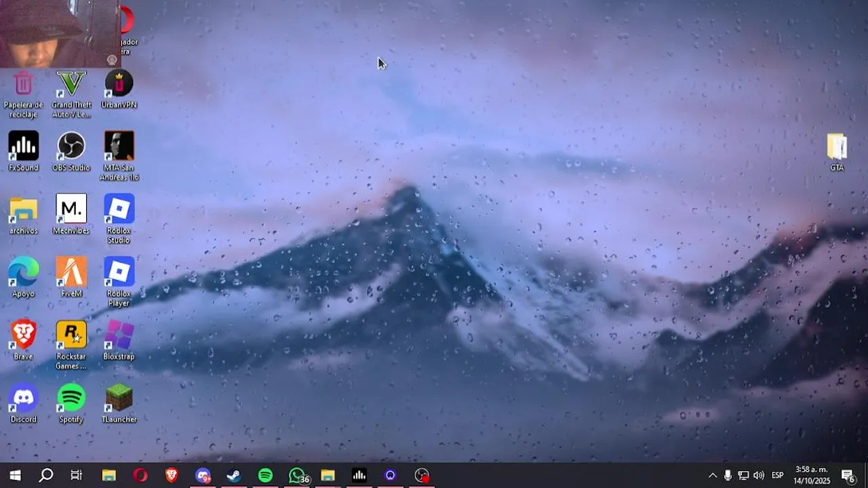Open the volume speaker tray icon
Image resolution: width=868 pixels, height=488 pixels.
(759, 475)
